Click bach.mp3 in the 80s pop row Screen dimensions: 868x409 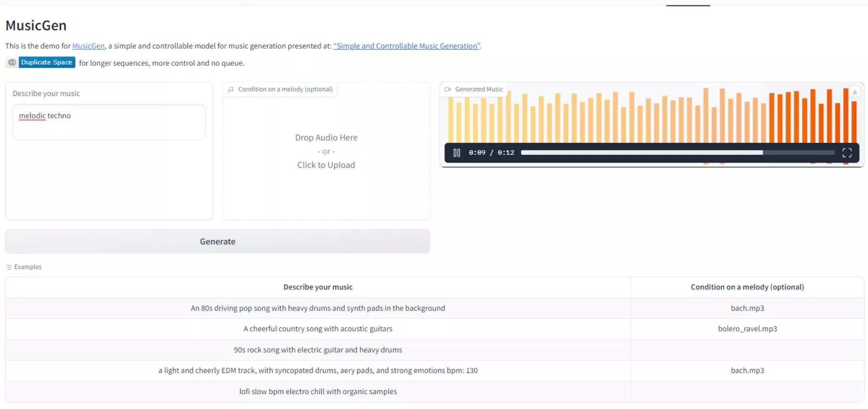click(x=747, y=308)
